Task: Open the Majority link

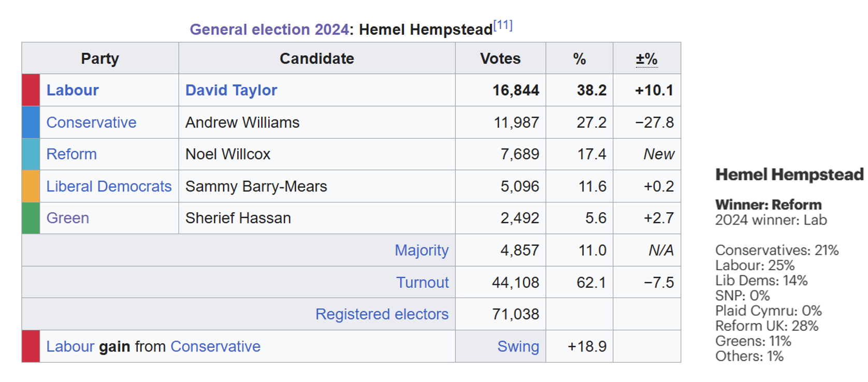Action: pyautogui.click(x=422, y=250)
